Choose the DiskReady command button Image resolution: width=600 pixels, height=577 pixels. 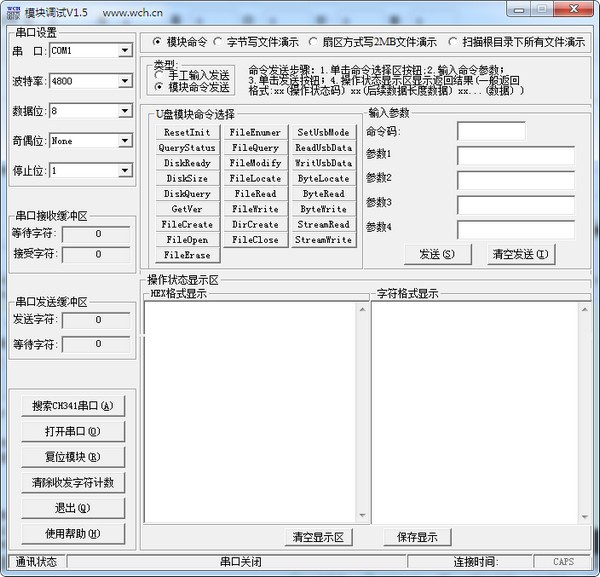pos(188,163)
